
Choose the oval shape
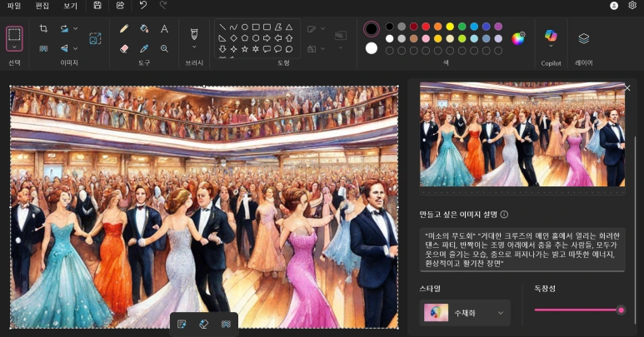tap(244, 27)
